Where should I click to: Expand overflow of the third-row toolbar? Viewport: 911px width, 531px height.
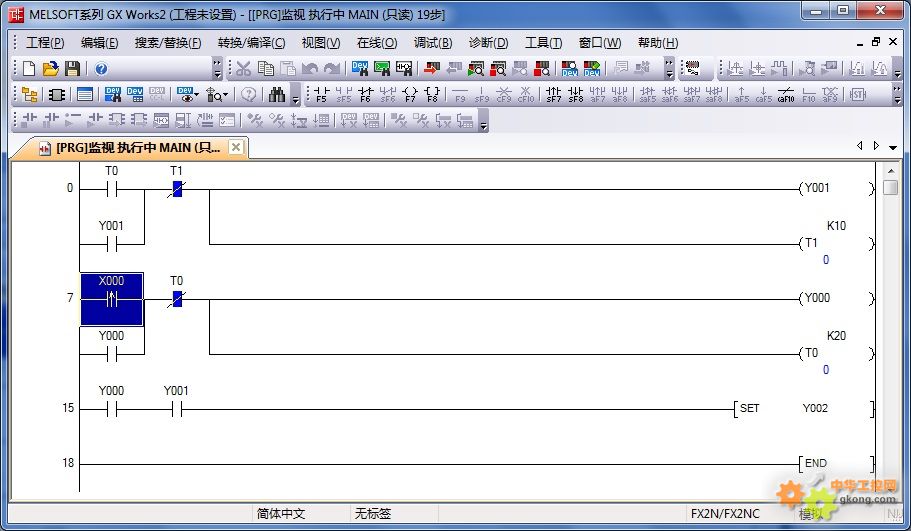pos(483,120)
